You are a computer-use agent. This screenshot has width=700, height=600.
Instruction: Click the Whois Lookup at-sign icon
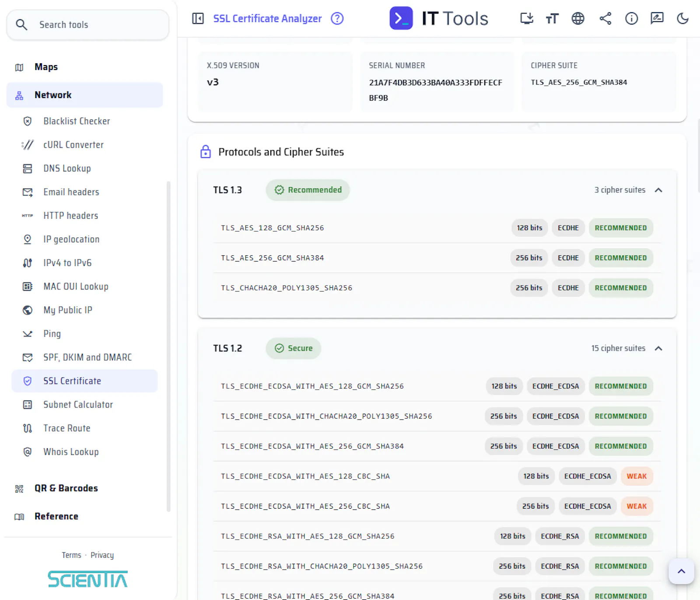pyautogui.click(x=28, y=452)
